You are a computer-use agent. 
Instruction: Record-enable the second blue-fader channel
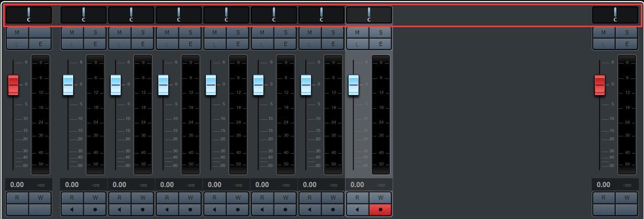[142, 210]
